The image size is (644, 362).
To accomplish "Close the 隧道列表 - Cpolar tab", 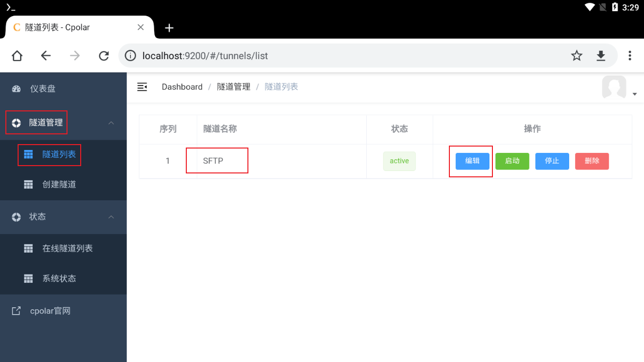I will [140, 27].
